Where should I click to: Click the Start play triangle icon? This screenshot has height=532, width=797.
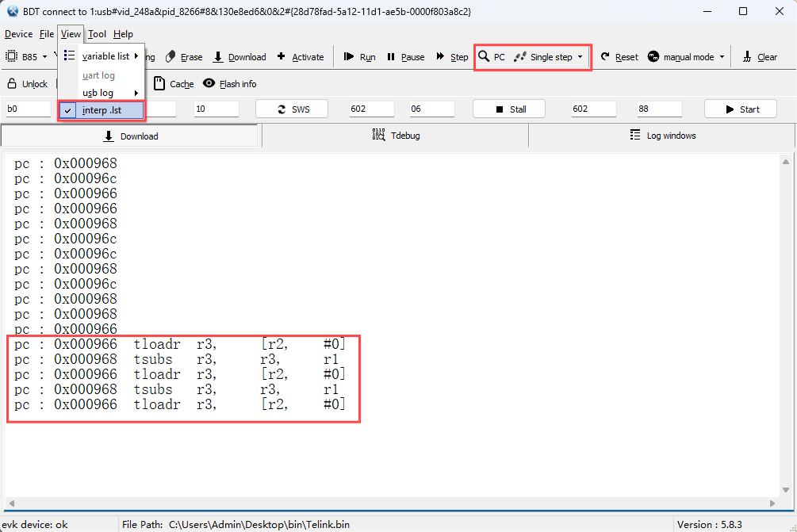tap(730, 109)
